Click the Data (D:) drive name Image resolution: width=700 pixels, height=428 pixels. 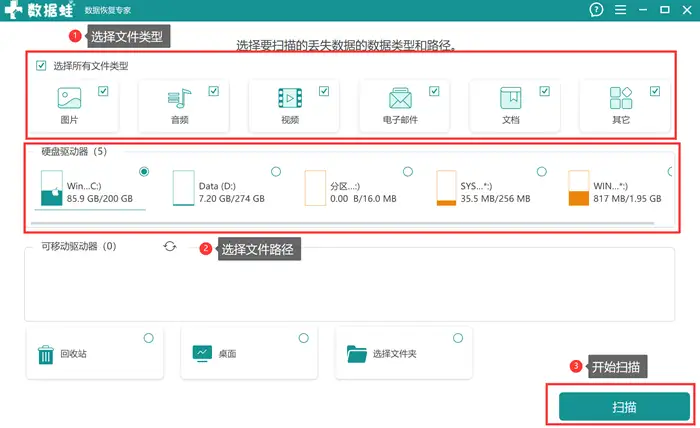217,186
